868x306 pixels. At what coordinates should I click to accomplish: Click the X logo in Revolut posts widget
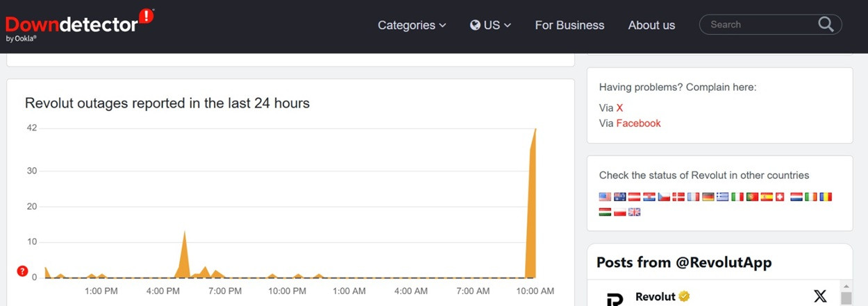(x=820, y=297)
